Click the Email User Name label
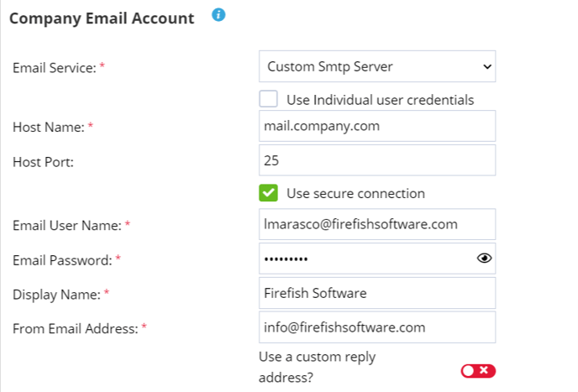This screenshot has height=392, width=578. click(x=66, y=225)
